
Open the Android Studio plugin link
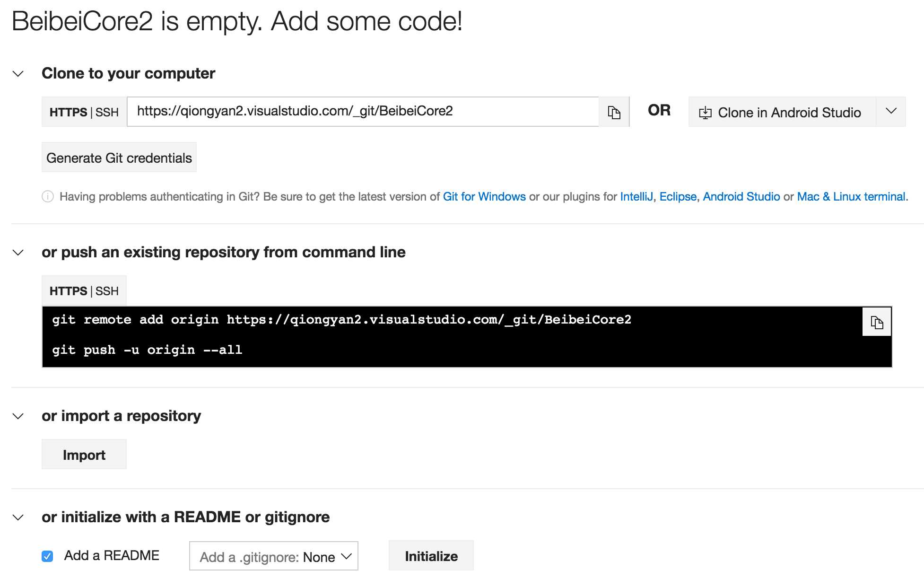tap(741, 197)
